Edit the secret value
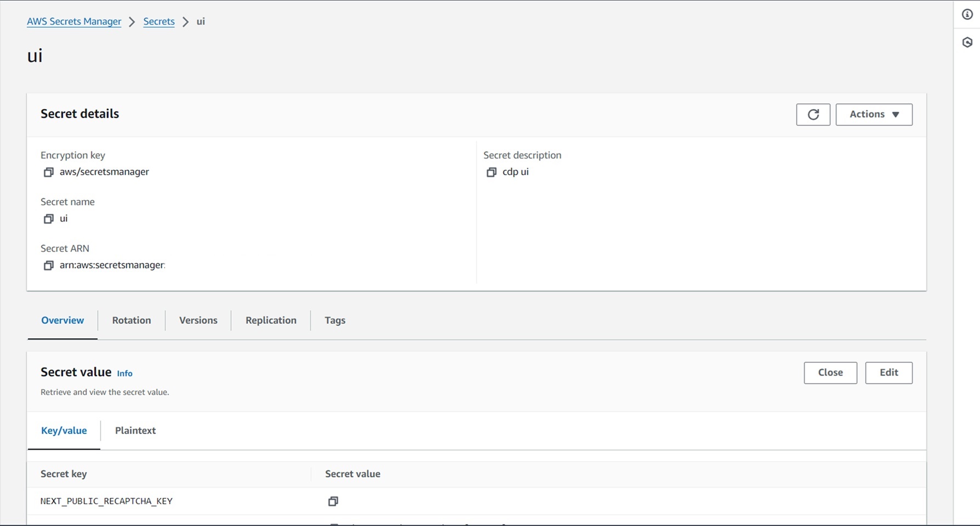 click(888, 373)
